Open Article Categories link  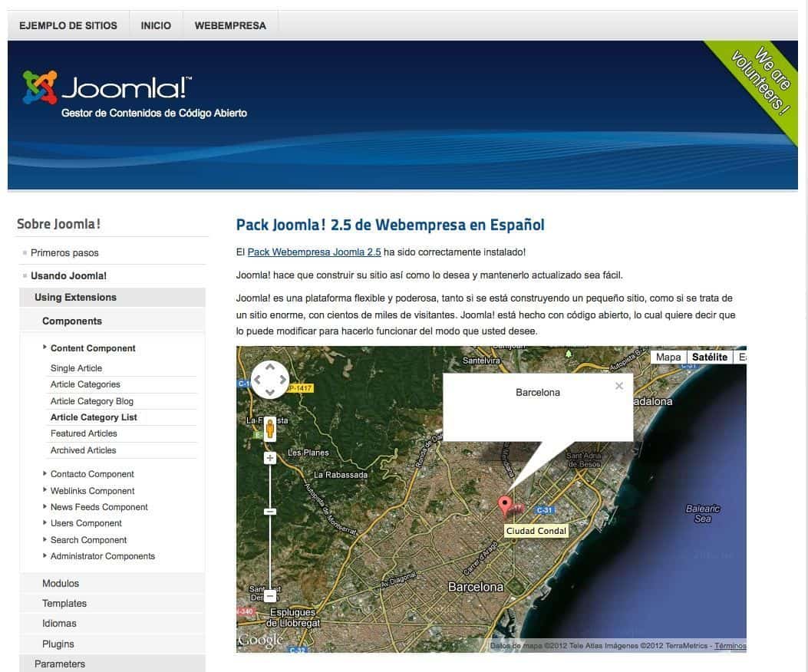85,384
